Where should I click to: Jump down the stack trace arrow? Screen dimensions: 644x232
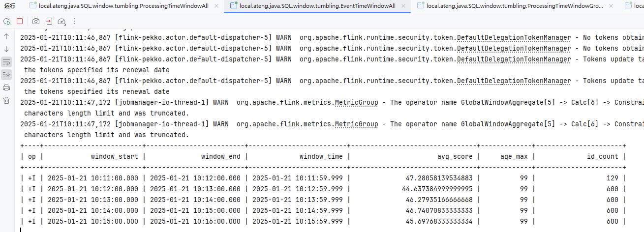(x=6, y=49)
